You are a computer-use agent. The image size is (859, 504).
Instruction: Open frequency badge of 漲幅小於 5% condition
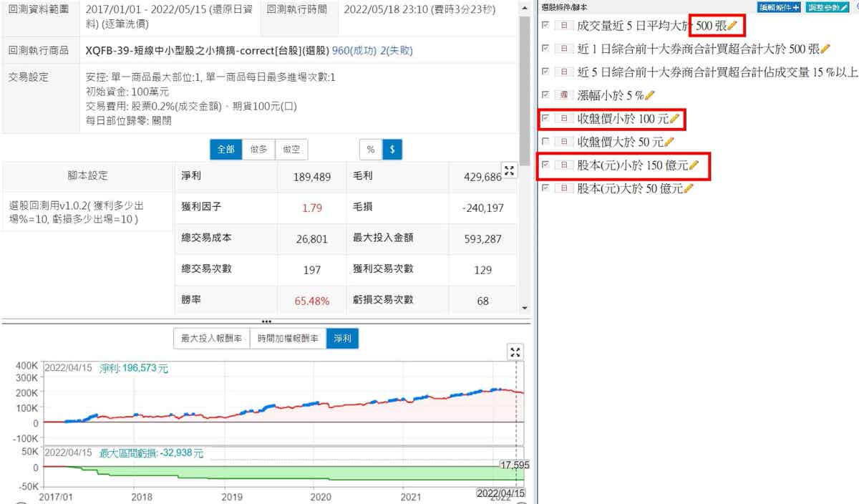click(x=563, y=95)
